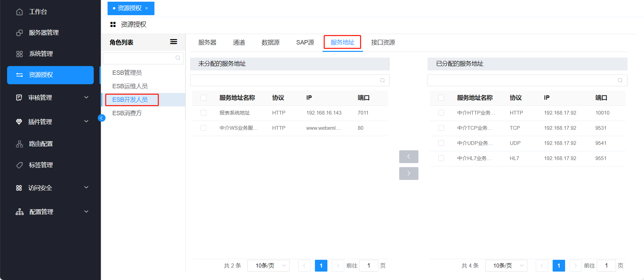
Task: Click the 配置管理 hierarchy icon
Action: [20, 212]
